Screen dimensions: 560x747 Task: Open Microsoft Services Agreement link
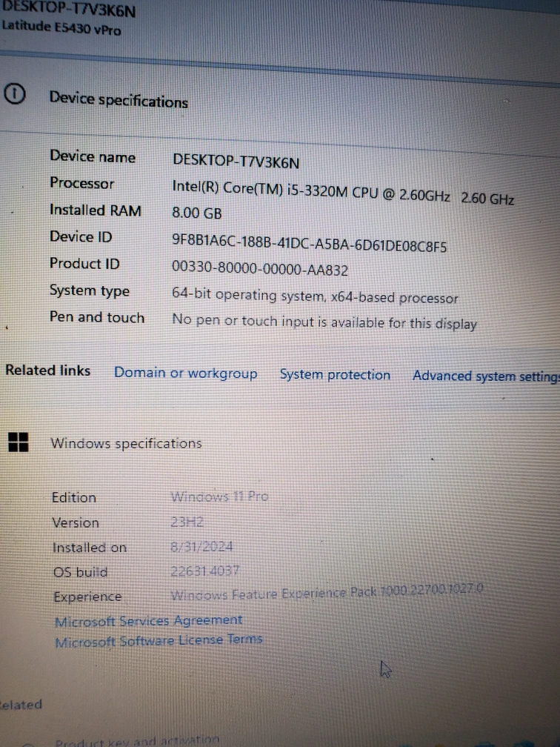149,621
